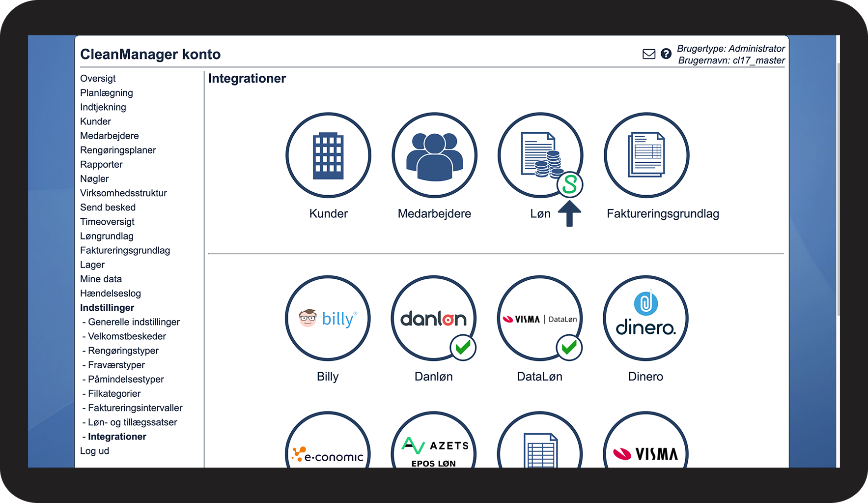This screenshot has width=868, height=503.
Task: Select the Medarbejdere people group icon
Action: coord(434,155)
